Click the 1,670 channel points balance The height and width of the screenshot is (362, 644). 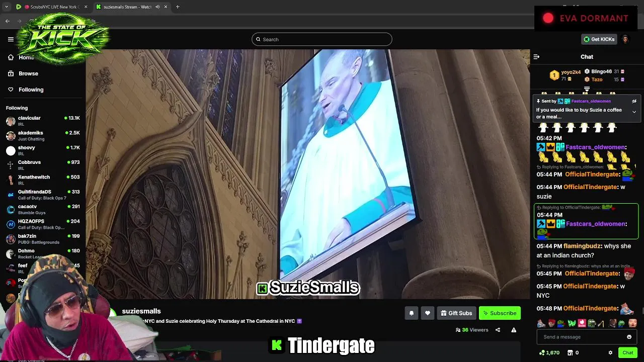point(549,352)
